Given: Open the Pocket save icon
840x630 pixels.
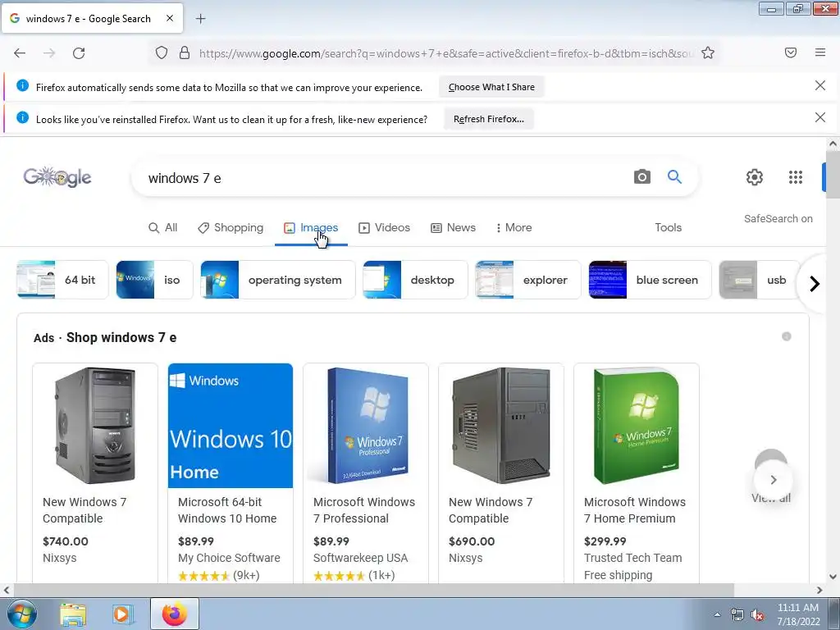Looking at the screenshot, I should (791, 52).
